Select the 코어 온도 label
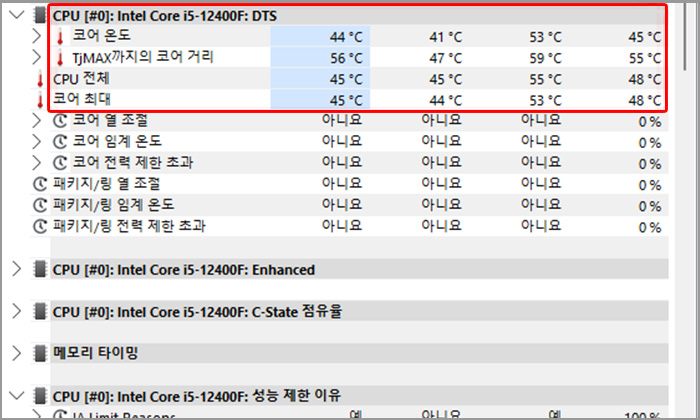Image resolution: width=700 pixels, height=420 pixels. 101,35
